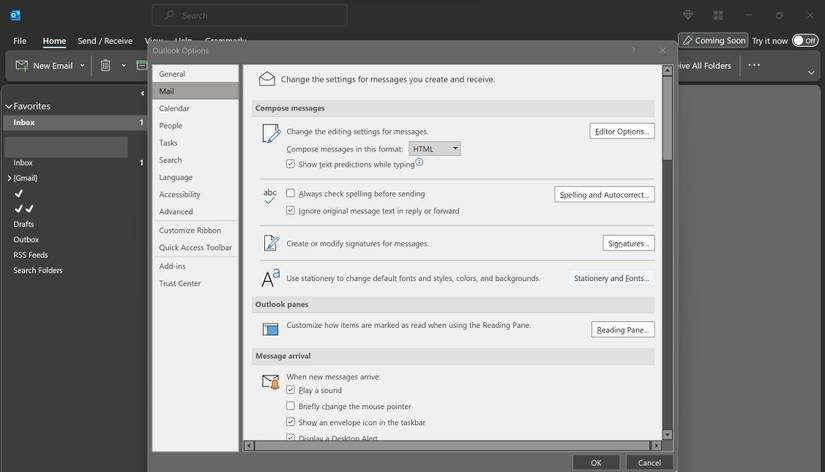Open Customize Ribbon category
825x472 pixels.
click(195, 230)
